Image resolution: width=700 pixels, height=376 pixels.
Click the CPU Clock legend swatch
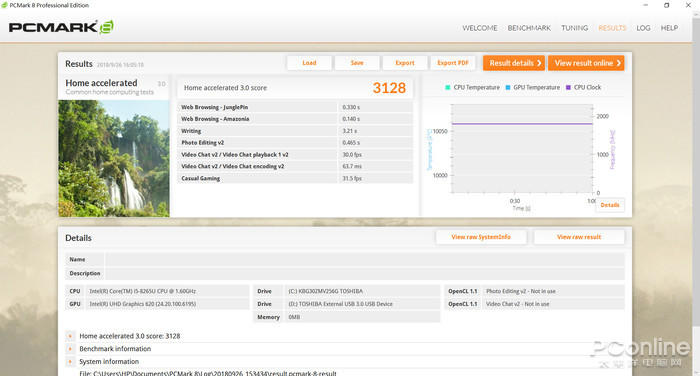click(x=568, y=88)
